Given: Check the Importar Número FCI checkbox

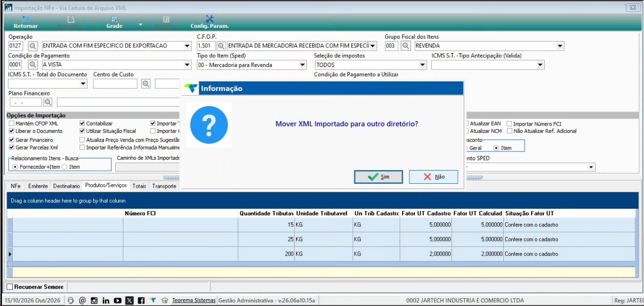Looking at the screenshot, I should [x=510, y=124].
